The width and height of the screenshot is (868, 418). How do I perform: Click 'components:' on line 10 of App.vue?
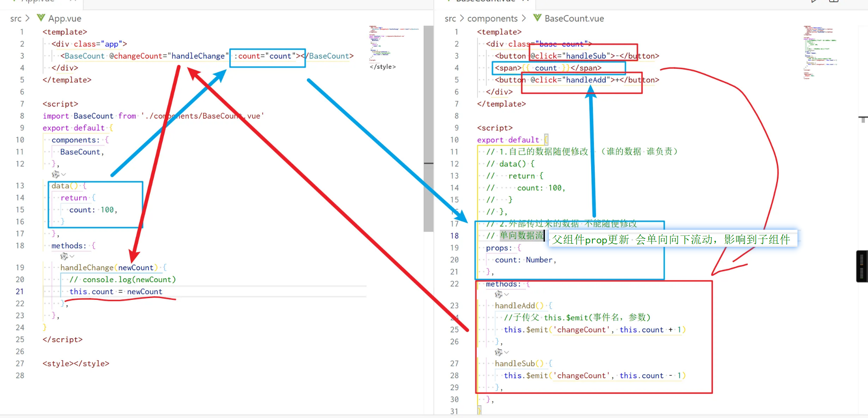(75, 140)
